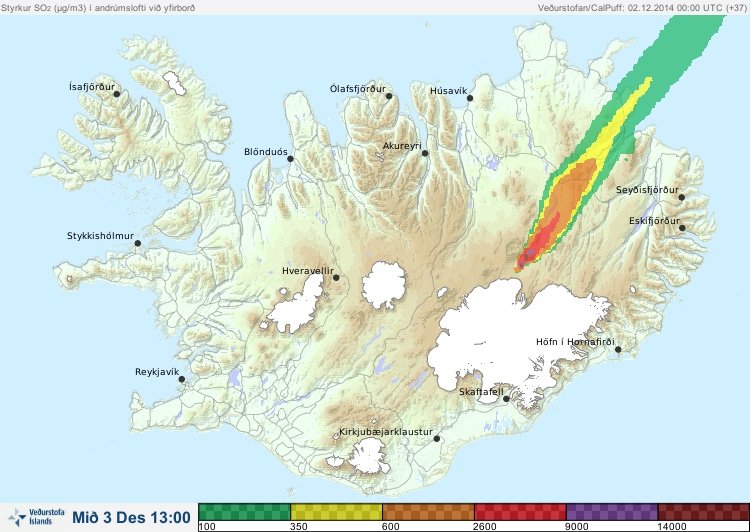750x532 pixels.
Task: Click the 'Eskifjörður' label
Action: coord(654,221)
